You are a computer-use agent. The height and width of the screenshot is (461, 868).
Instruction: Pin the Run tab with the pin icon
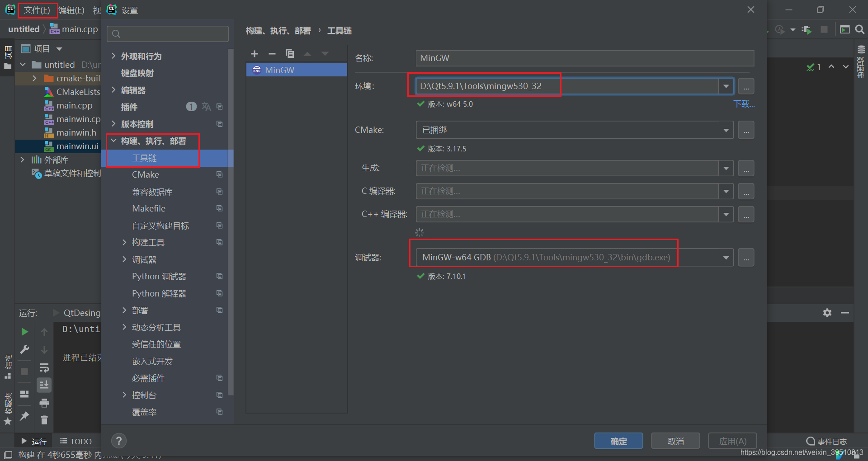[24, 416]
